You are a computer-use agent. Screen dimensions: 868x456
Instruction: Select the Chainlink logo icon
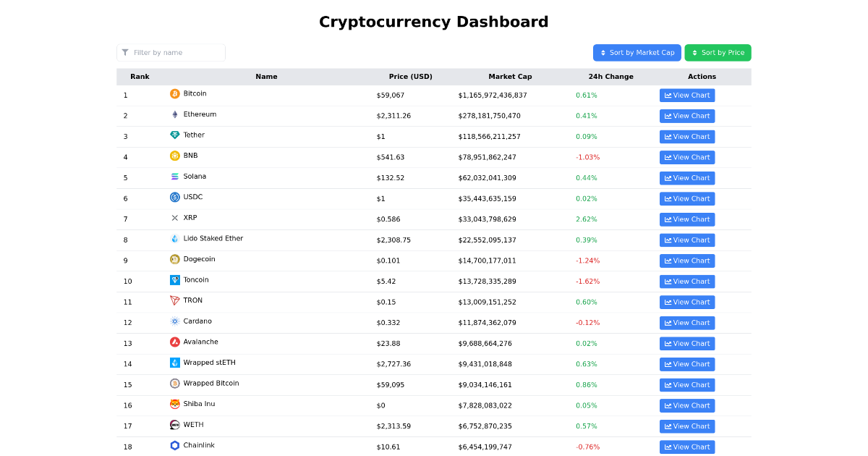174,445
